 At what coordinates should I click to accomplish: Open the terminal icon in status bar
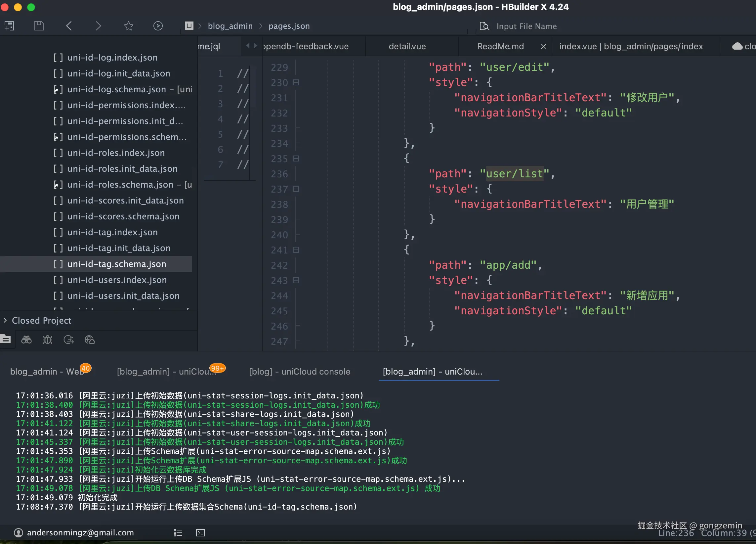[x=200, y=533]
